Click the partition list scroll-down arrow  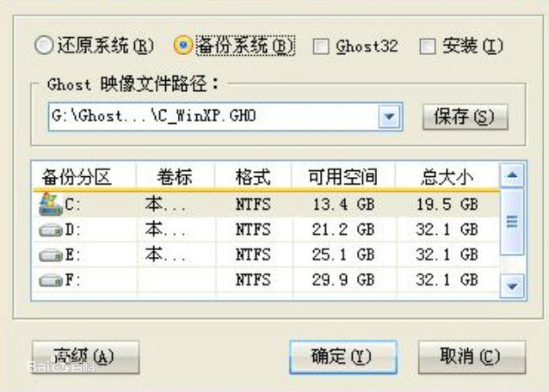(x=512, y=286)
